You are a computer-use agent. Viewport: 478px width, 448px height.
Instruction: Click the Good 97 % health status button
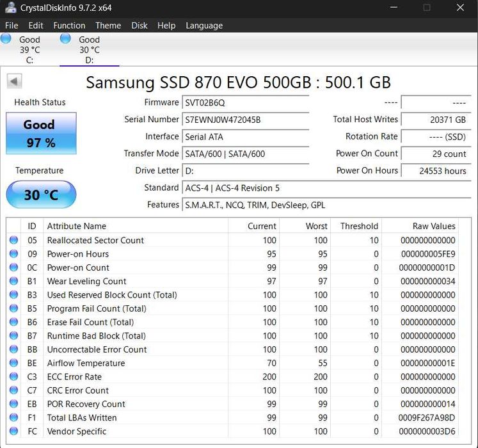coord(41,133)
